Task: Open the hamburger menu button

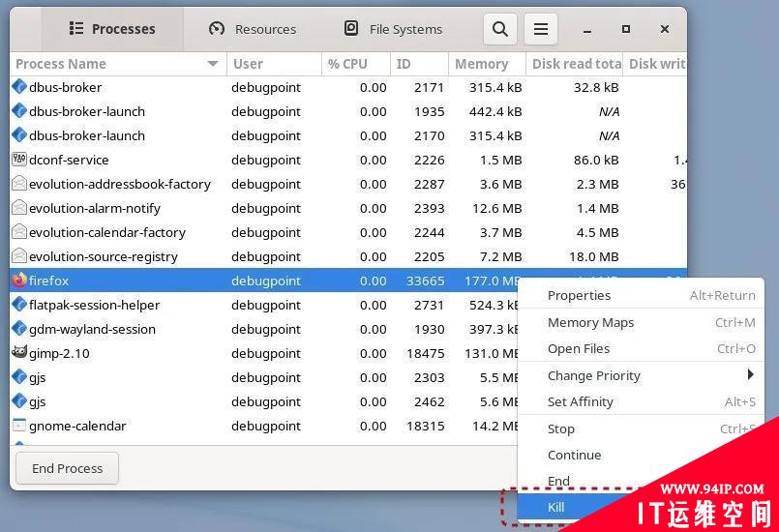Action: tap(541, 29)
